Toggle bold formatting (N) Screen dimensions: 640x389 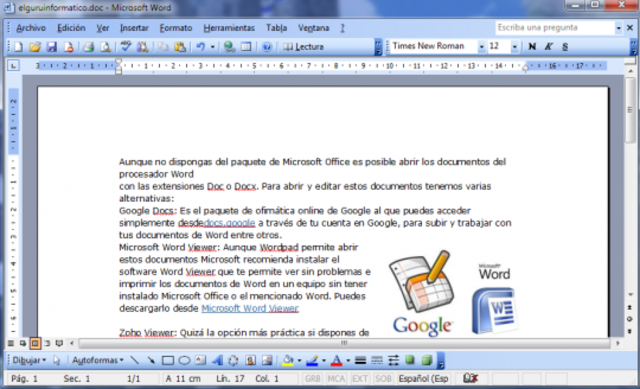tap(532, 47)
